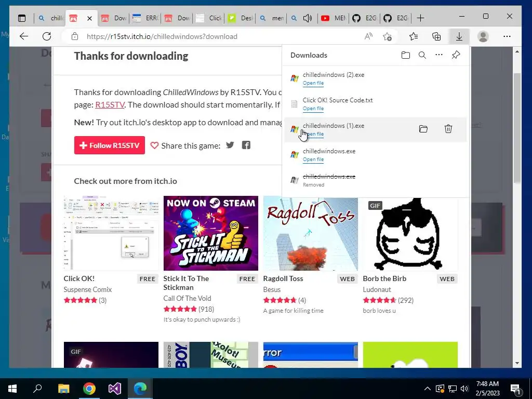This screenshot has width=532, height=399.
Task: Open the tab actions menu icon
Action: [22, 18]
